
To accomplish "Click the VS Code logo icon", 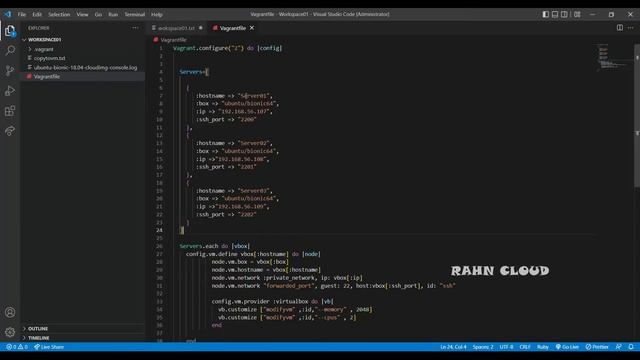I will coord(8,14).
